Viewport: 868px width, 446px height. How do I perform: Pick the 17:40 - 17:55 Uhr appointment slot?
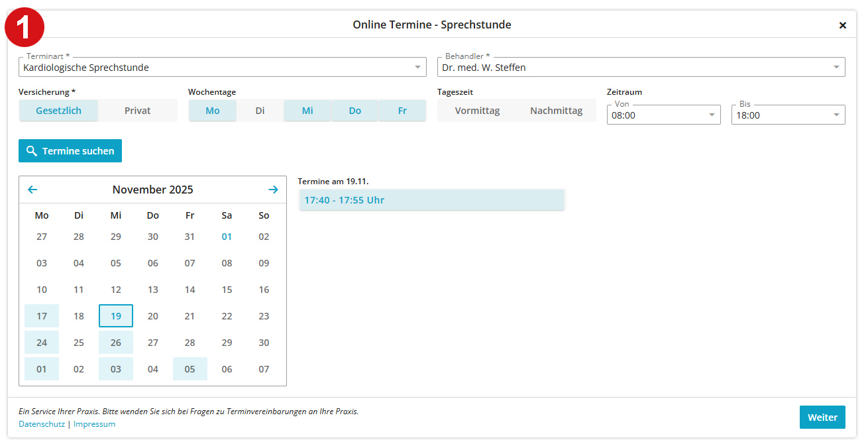coord(431,200)
